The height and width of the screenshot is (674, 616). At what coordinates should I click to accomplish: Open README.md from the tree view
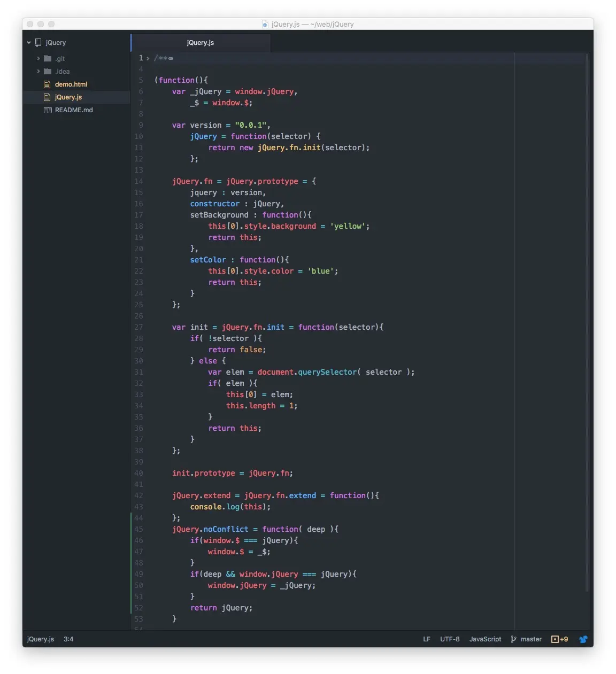pos(74,110)
